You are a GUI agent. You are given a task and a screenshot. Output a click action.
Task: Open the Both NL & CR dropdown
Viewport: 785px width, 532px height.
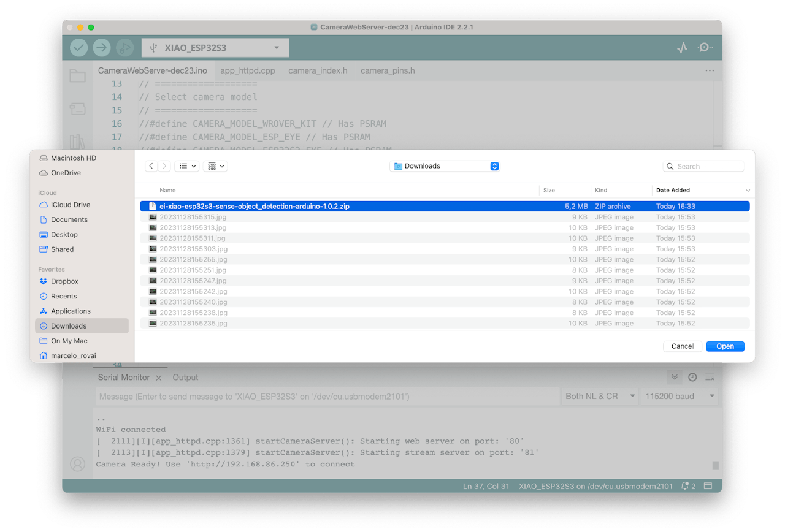click(x=600, y=397)
